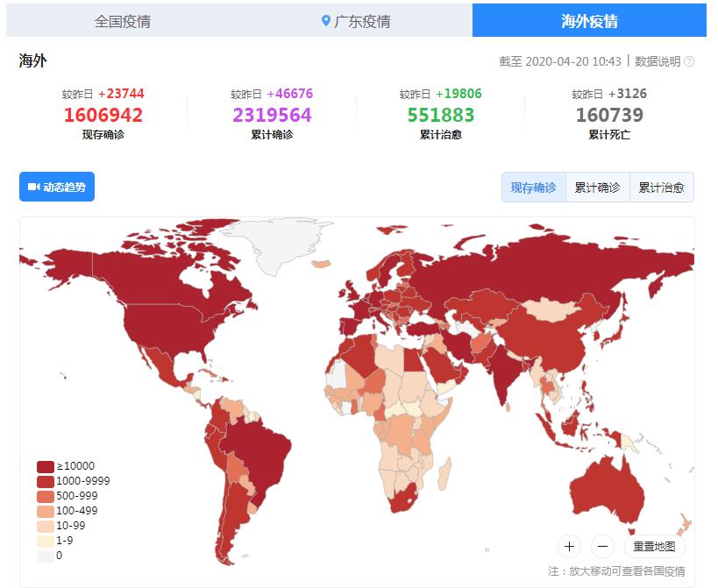
Task: Click the 动态趋势 dynamic trend button
Action: tap(58, 187)
